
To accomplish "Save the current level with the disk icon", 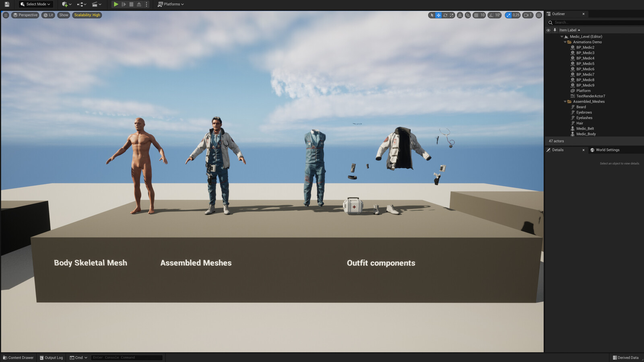I will [7, 4].
